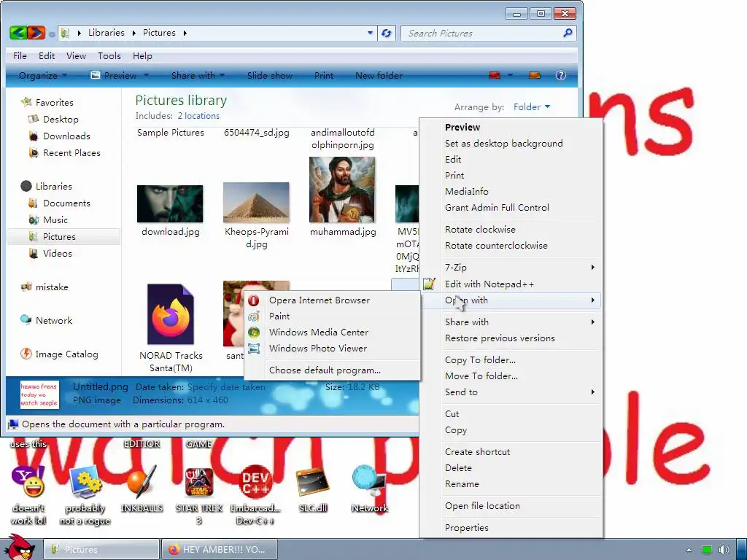Click the Print toolbar button
Image resolution: width=747 pixels, height=560 pixels.
click(324, 75)
